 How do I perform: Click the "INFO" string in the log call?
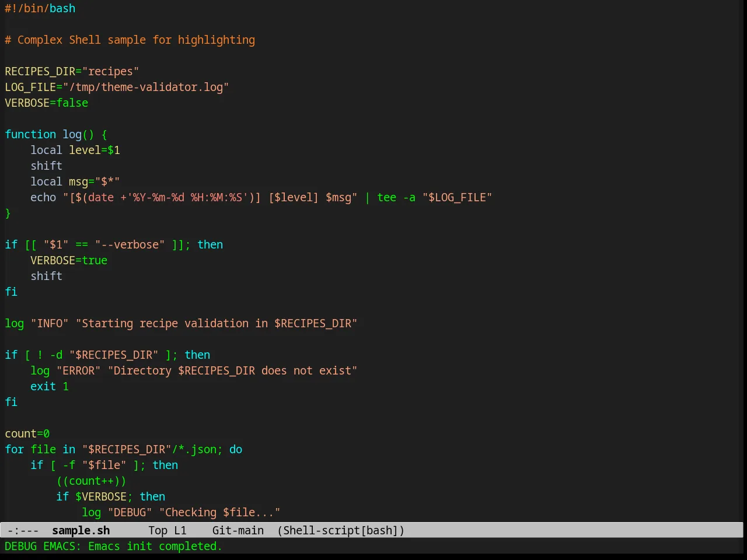[50, 323]
